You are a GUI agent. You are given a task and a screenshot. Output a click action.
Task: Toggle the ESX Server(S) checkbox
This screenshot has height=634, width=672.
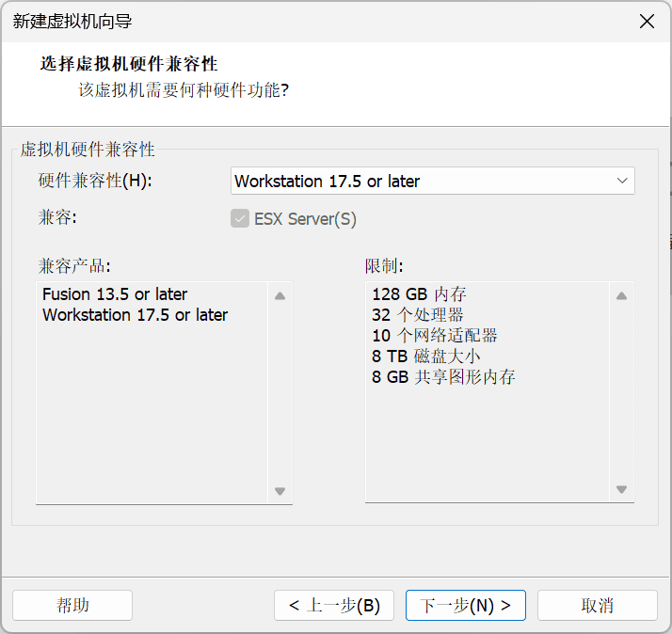click(240, 218)
